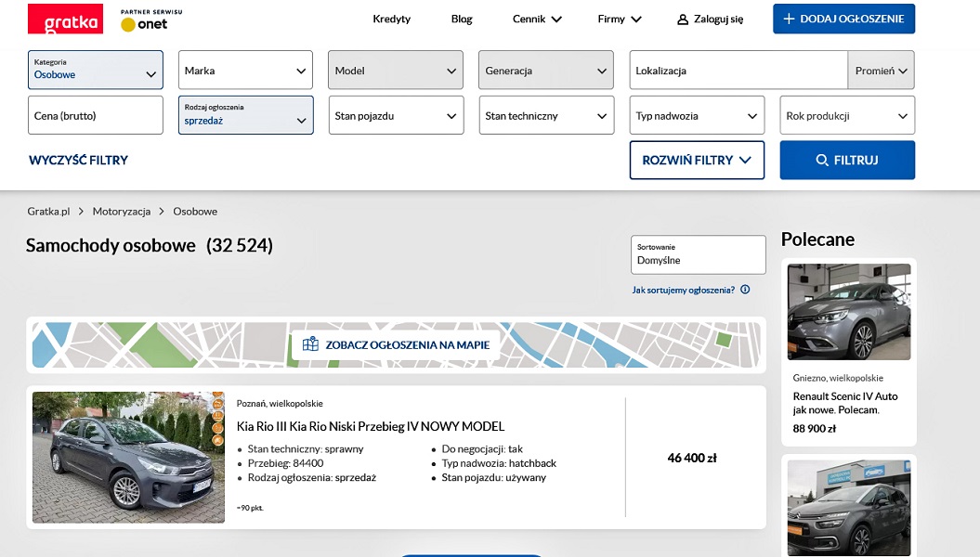This screenshot has width=980, height=557.
Task: Open the Kia Rio III listing title
Action: 371,426
